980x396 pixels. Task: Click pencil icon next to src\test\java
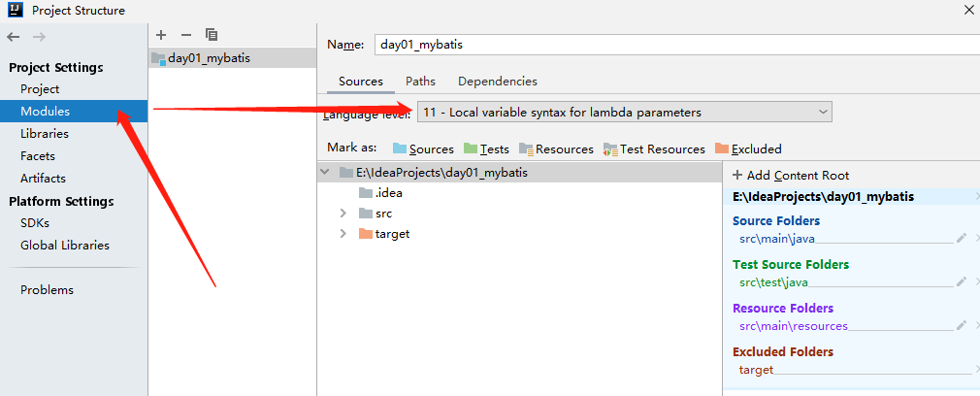pyautogui.click(x=962, y=282)
